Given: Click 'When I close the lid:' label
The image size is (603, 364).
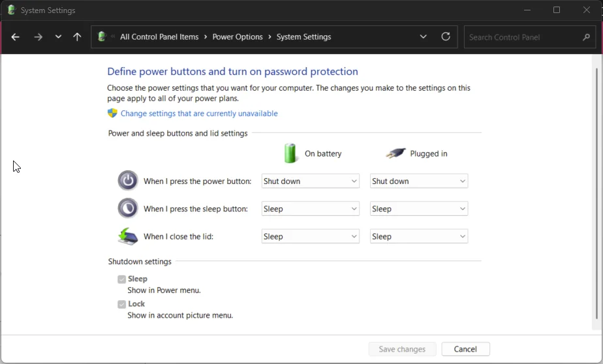Looking at the screenshot, I should pyautogui.click(x=178, y=236).
